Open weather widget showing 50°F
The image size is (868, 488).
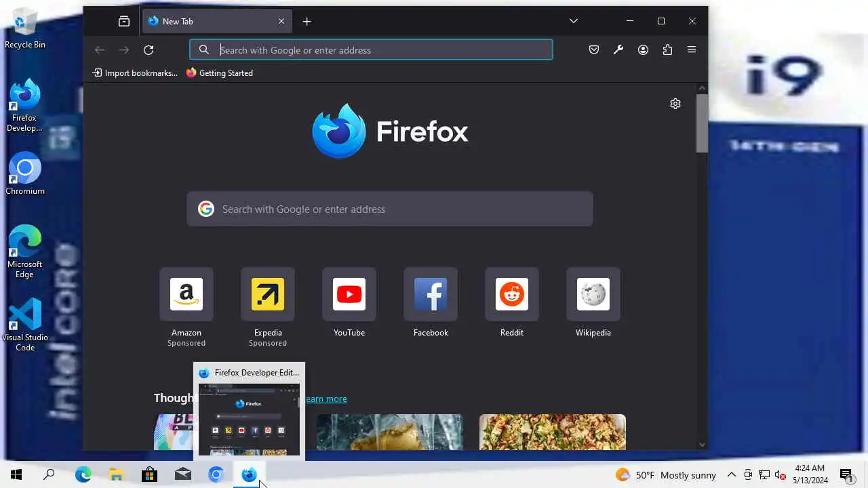point(666,475)
